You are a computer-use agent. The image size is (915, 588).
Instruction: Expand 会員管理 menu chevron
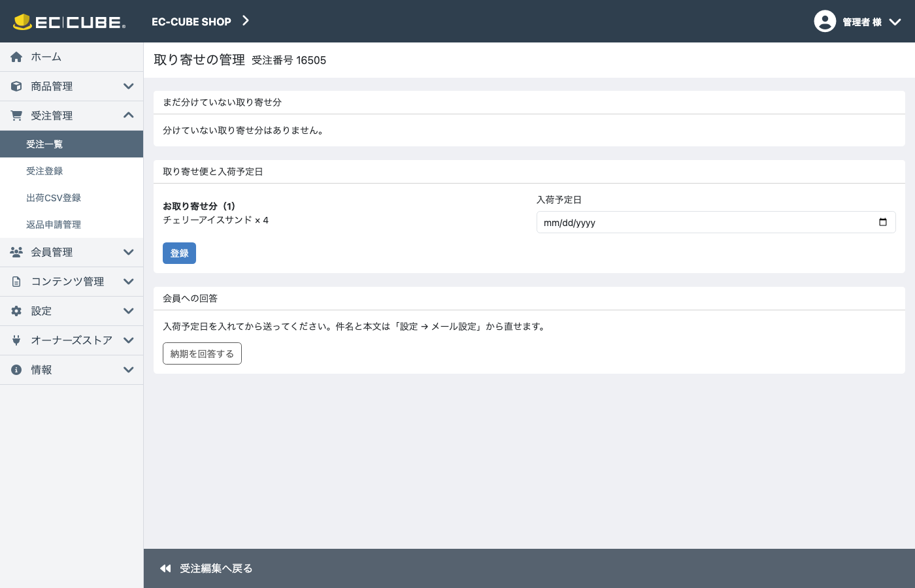click(x=129, y=252)
